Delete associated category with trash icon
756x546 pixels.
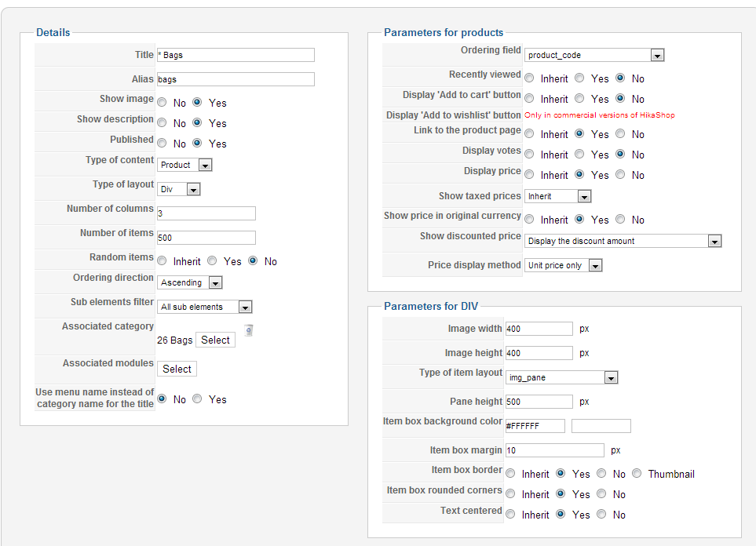click(249, 330)
